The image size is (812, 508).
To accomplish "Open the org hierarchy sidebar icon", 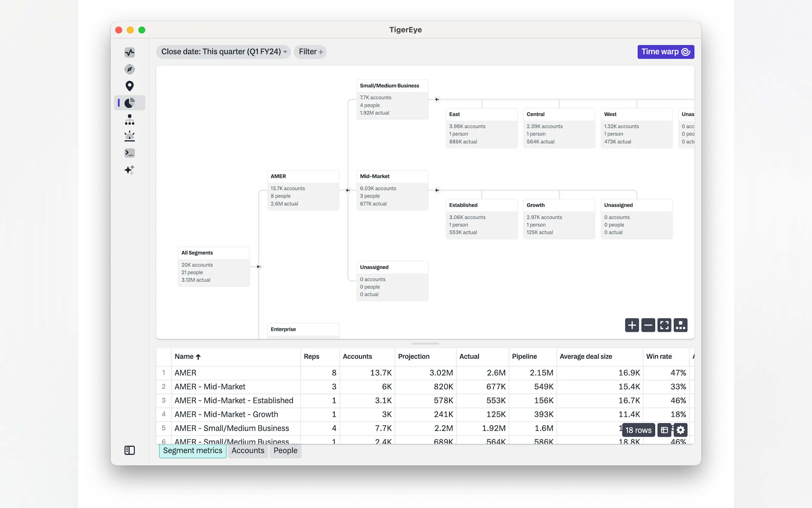I will click(x=129, y=120).
